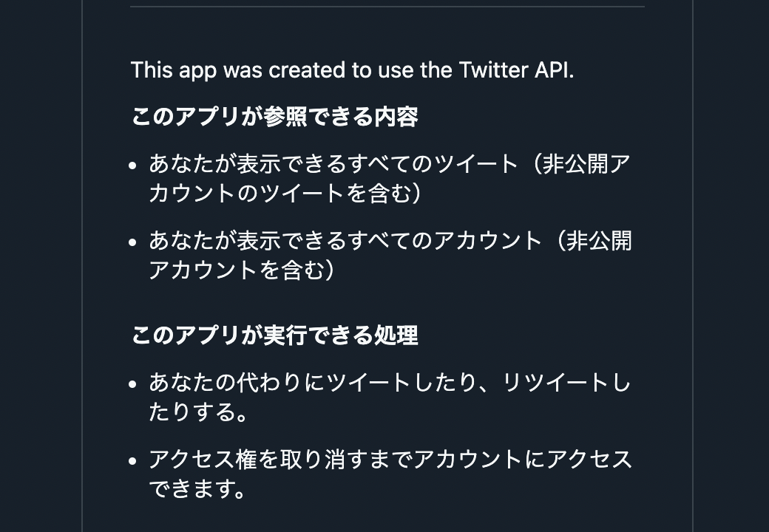Click the 'This app was created' description text

pyautogui.click(x=352, y=70)
